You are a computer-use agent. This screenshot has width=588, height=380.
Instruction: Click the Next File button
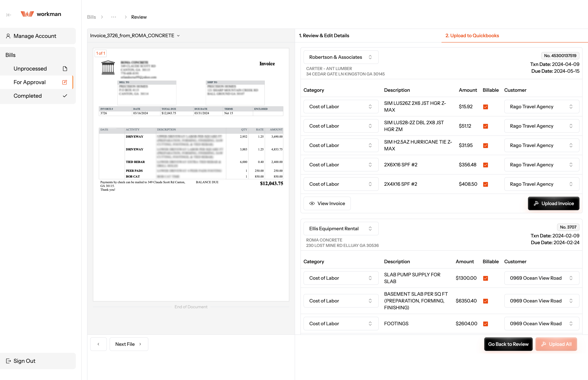129,344
